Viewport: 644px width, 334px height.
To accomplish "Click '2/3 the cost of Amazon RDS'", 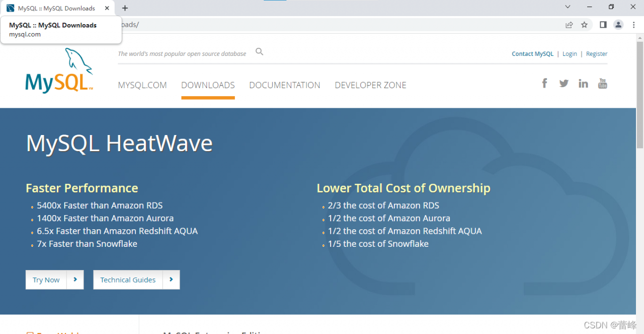I will [383, 206].
